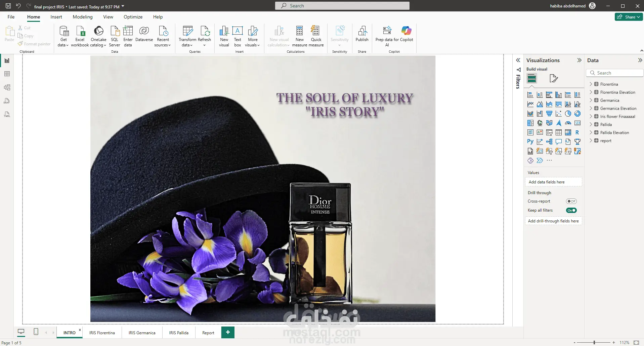Image resolution: width=644 pixels, height=346 pixels.
Task: Open the Dataverse connector
Action: (x=144, y=34)
